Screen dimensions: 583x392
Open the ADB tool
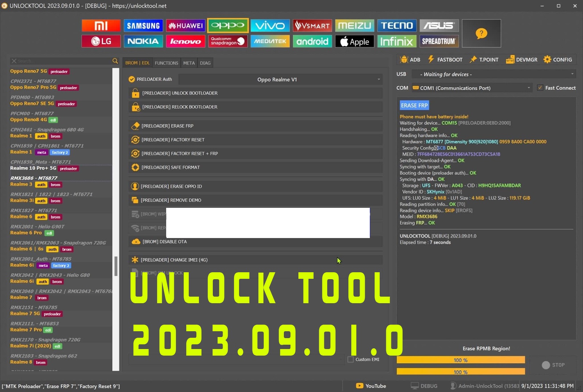click(410, 60)
